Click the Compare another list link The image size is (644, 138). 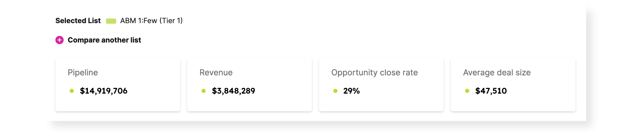pos(104,40)
